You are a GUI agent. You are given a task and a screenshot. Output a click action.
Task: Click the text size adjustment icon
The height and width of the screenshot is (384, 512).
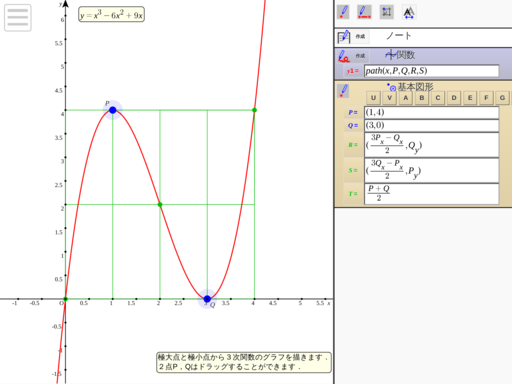pyautogui.click(x=409, y=12)
